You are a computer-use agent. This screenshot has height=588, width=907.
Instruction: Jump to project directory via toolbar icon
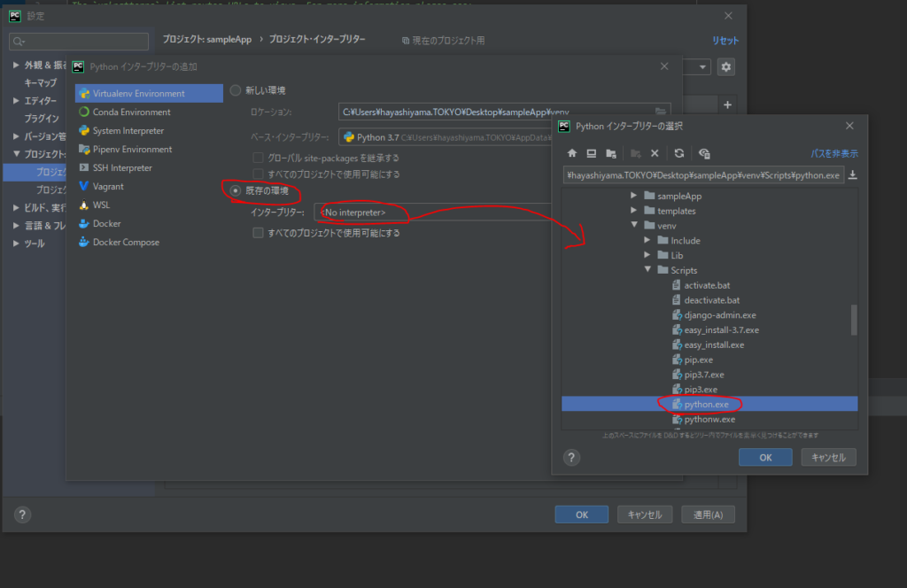click(611, 153)
